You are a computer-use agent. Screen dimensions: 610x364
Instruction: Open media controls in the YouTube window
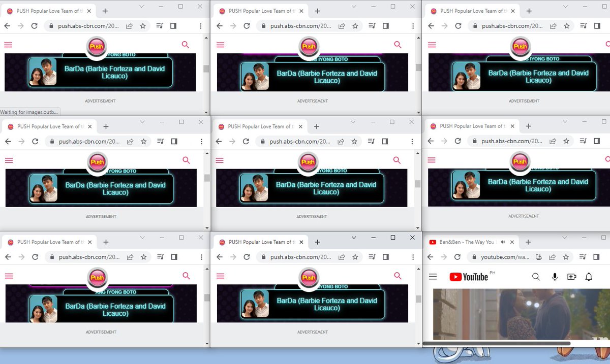[x=584, y=257]
